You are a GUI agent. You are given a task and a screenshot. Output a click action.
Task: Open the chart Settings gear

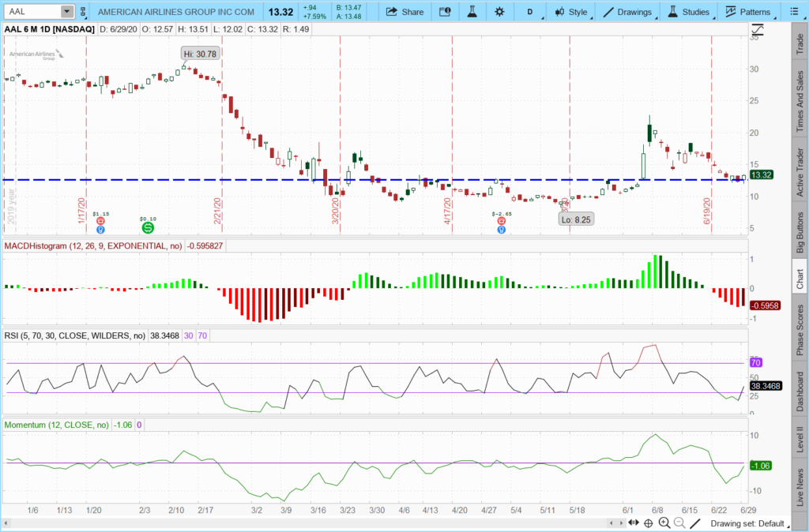tap(499, 12)
